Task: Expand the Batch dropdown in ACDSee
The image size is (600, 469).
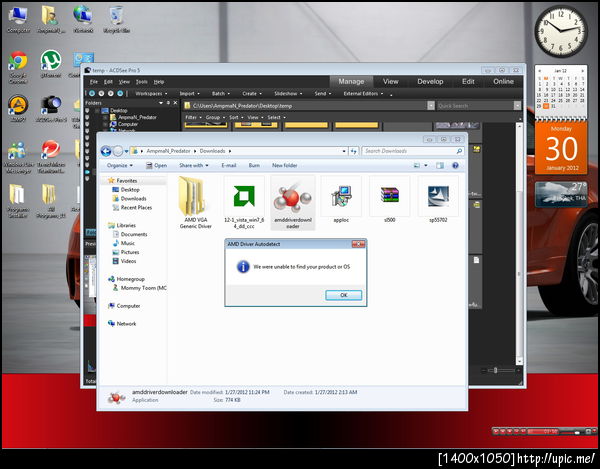Action: point(221,94)
